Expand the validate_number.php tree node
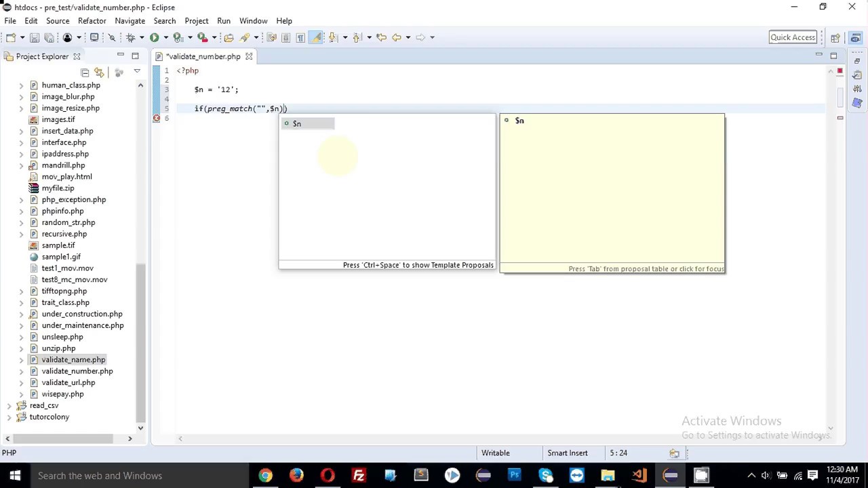 pos(21,371)
